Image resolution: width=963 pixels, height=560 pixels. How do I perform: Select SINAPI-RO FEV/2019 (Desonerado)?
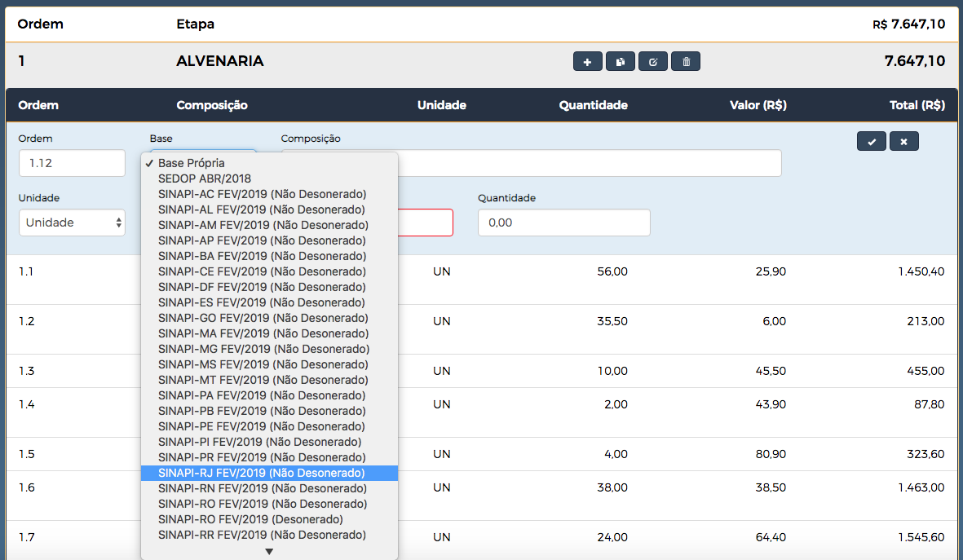point(270,519)
